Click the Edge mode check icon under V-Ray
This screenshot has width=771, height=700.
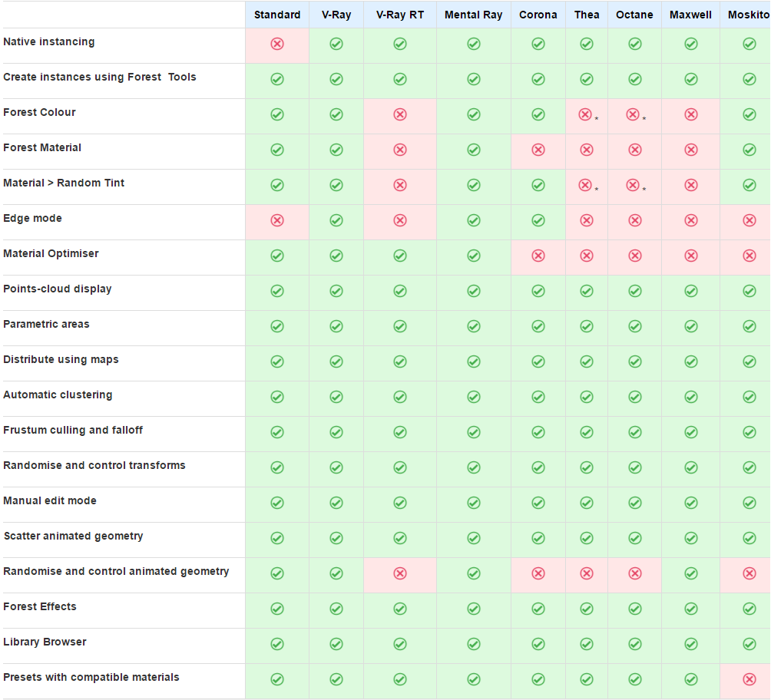tap(336, 221)
